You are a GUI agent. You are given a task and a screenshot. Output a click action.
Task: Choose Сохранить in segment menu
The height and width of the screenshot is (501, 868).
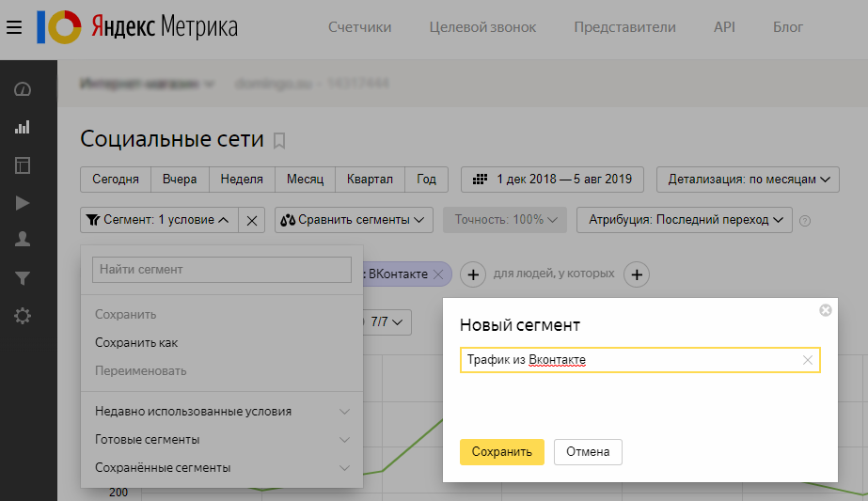(x=126, y=315)
